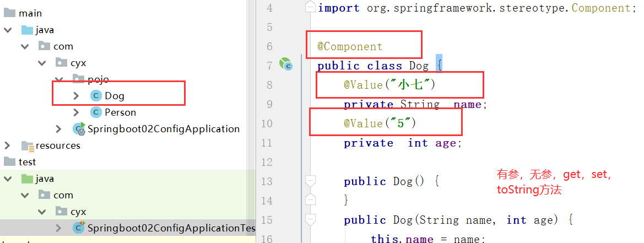Click the test folder icon
The width and height of the screenshot is (644, 243).
tap(10, 162)
